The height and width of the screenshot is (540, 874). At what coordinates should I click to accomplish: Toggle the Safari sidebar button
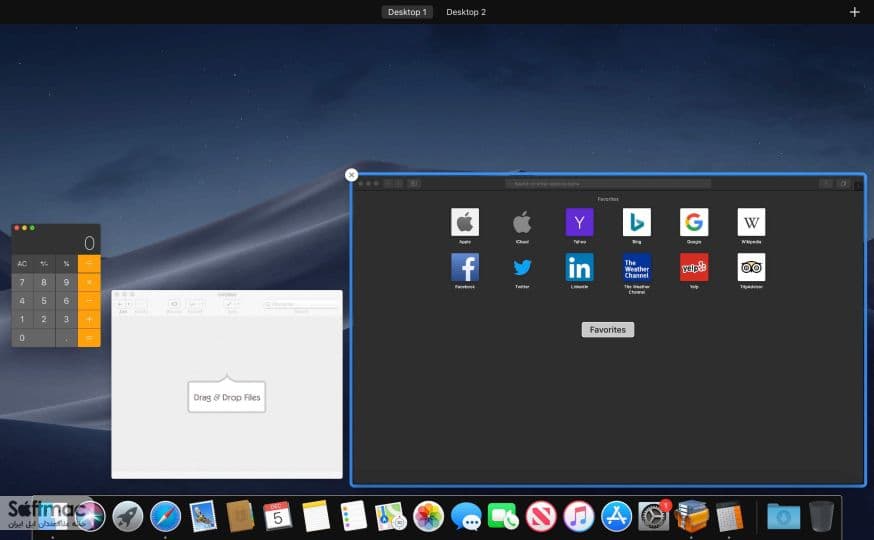click(x=414, y=183)
